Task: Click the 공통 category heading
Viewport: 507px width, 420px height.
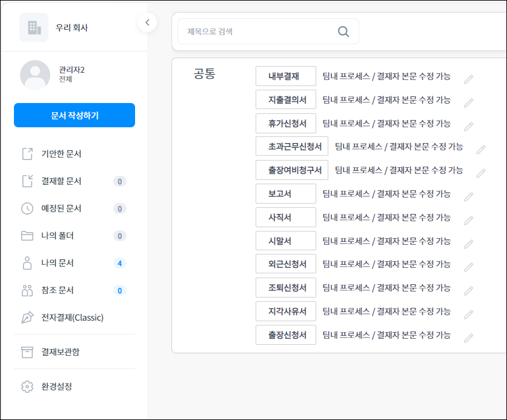Action: coord(204,73)
